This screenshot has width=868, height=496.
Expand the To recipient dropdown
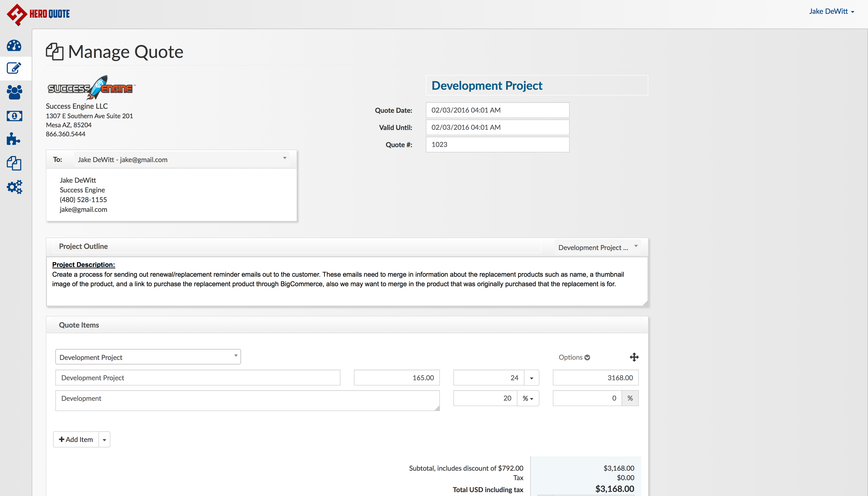click(x=182, y=159)
